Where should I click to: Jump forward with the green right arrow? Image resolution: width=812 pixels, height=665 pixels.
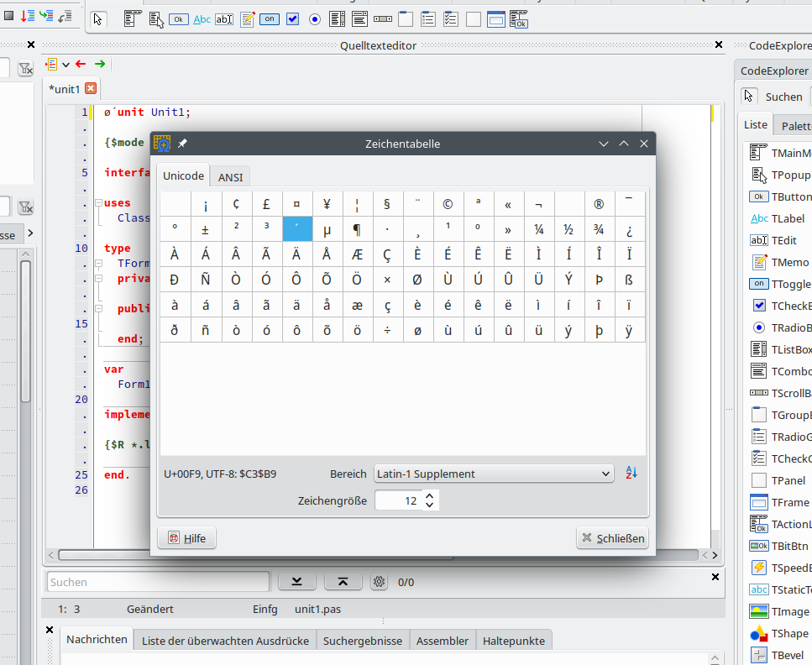(x=100, y=64)
